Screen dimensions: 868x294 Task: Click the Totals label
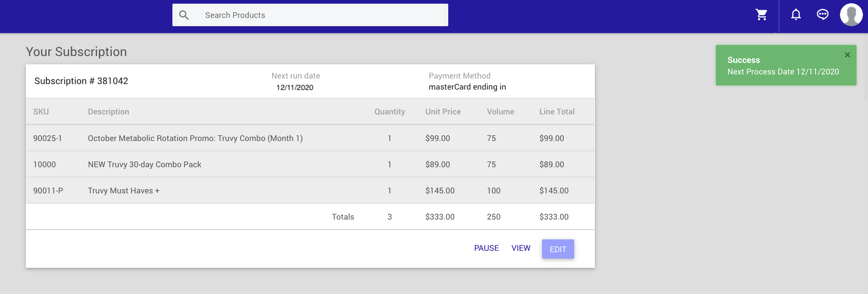coord(343,217)
